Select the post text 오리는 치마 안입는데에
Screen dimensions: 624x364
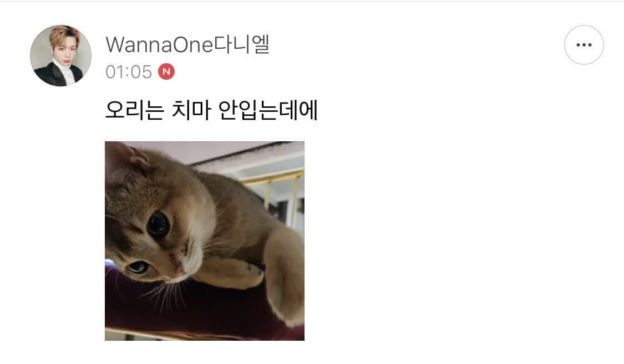[211, 110]
